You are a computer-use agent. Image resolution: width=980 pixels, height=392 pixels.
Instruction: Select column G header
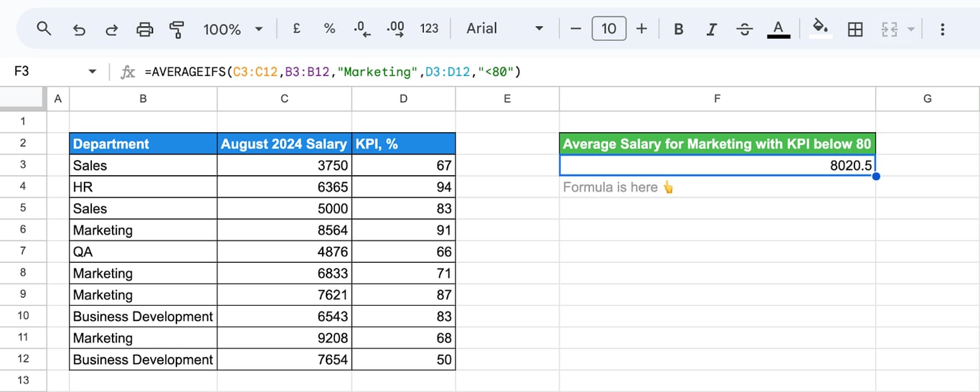tap(927, 99)
